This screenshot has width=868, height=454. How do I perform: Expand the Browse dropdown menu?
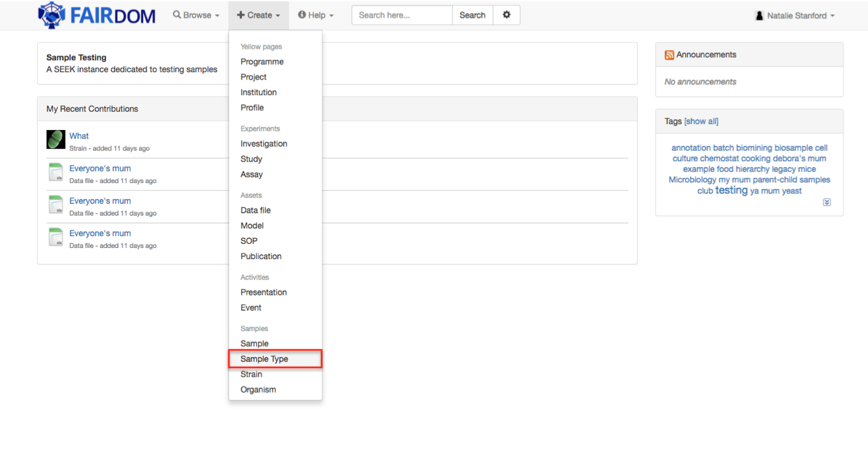(x=195, y=14)
